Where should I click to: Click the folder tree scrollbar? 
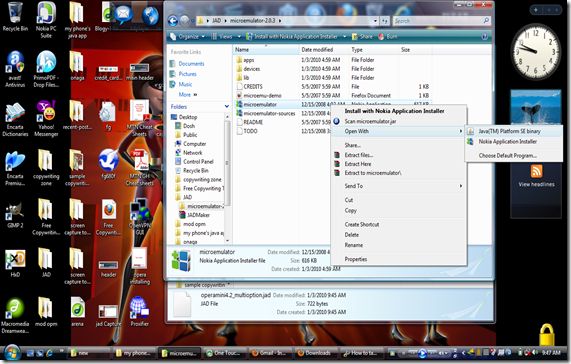point(227,164)
